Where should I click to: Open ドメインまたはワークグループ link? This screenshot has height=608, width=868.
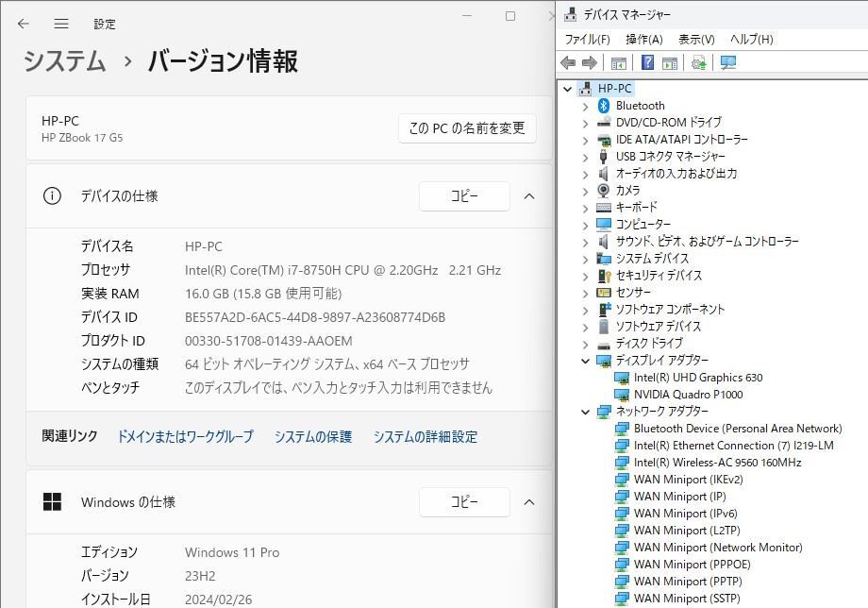click(x=186, y=436)
